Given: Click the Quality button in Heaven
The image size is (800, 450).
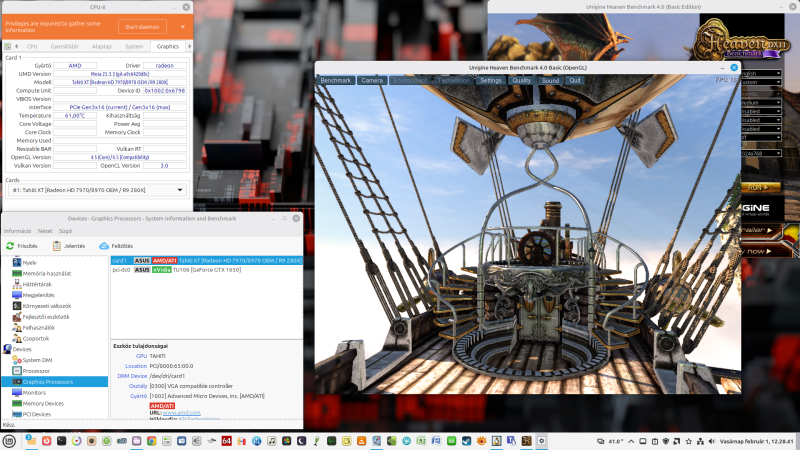Looking at the screenshot, I should 521,81.
